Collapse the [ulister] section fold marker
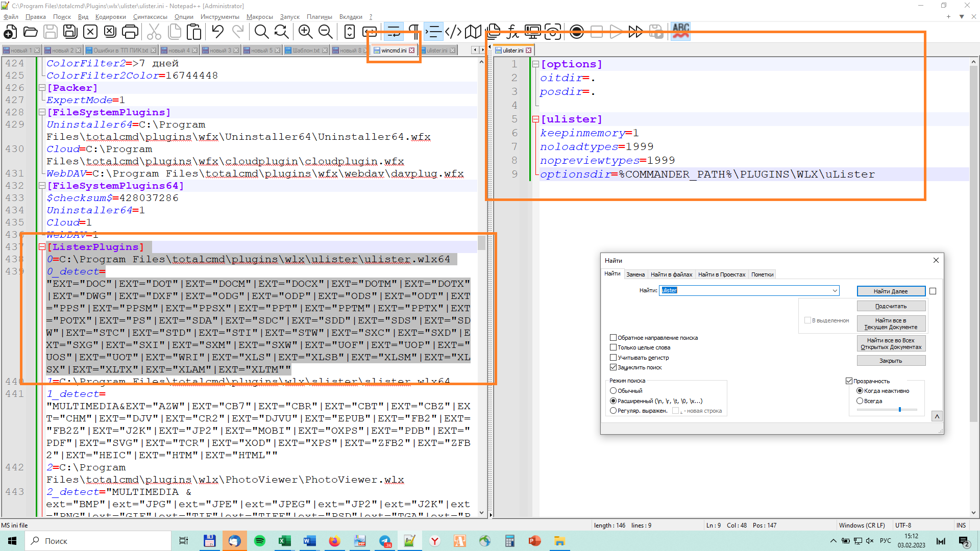This screenshot has width=980, height=551. [x=535, y=119]
